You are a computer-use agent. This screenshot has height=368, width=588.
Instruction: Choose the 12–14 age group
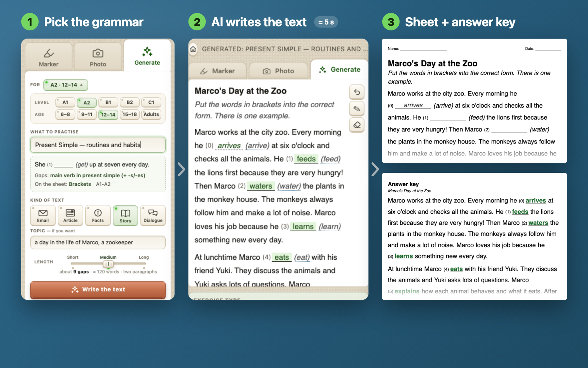108,114
